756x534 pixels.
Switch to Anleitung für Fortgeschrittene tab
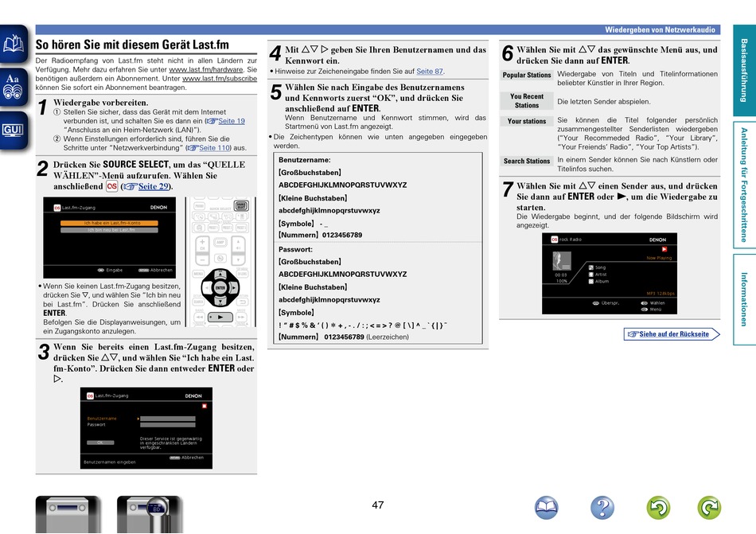coord(744,185)
